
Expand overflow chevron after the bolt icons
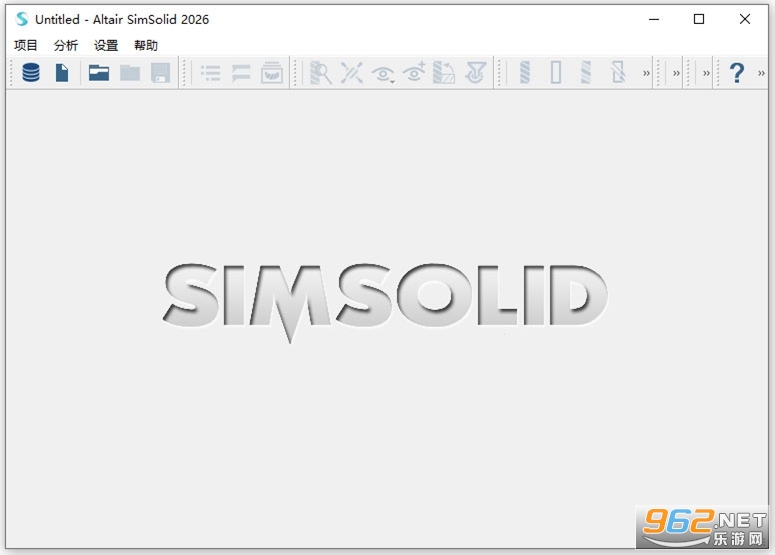pyautogui.click(x=646, y=73)
